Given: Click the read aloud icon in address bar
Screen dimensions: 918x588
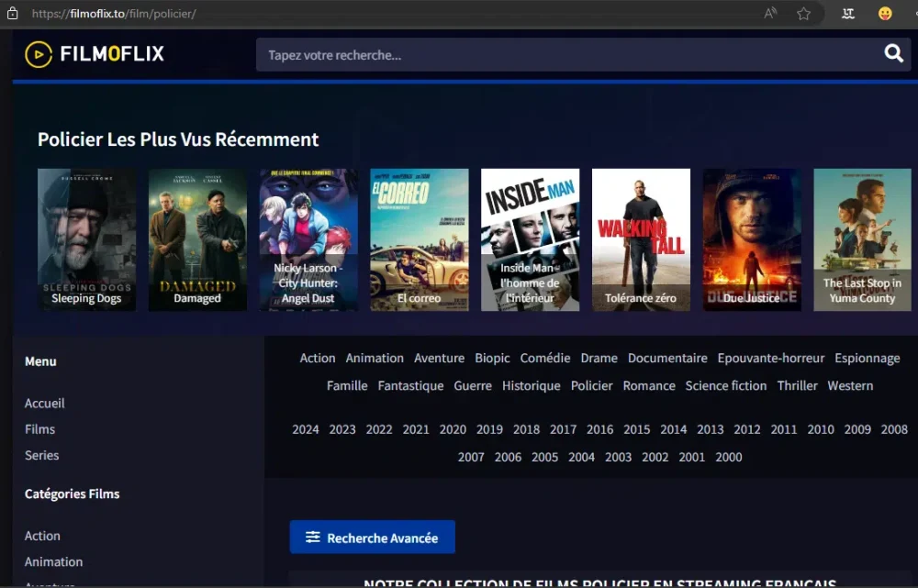Looking at the screenshot, I should click(x=770, y=13).
